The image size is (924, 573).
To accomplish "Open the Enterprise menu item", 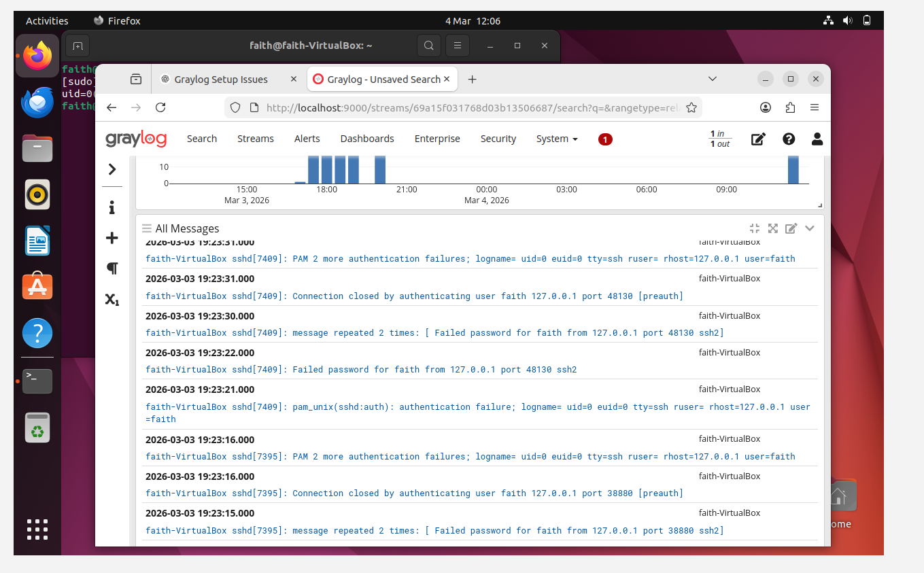I will tap(437, 139).
